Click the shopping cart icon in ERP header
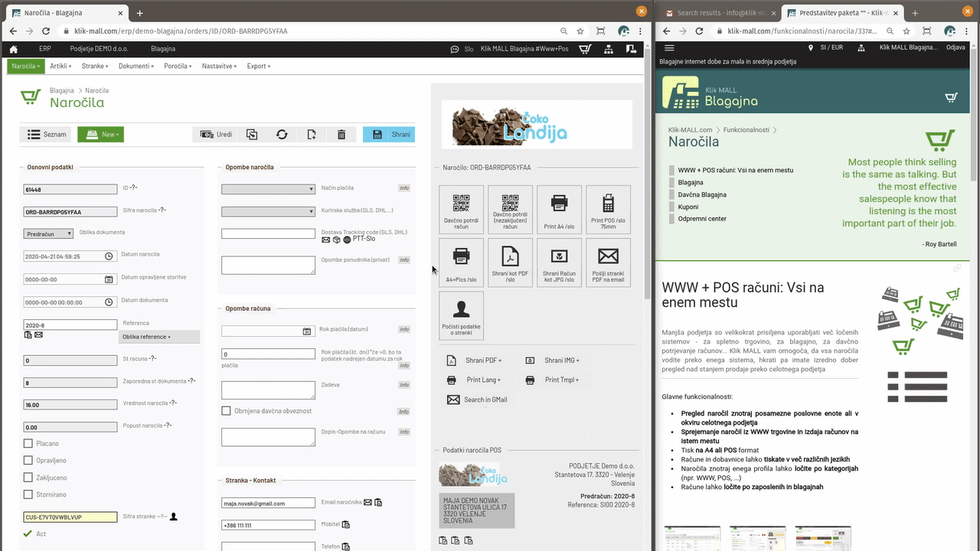This screenshot has height=551, width=980. tap(585, 49)
